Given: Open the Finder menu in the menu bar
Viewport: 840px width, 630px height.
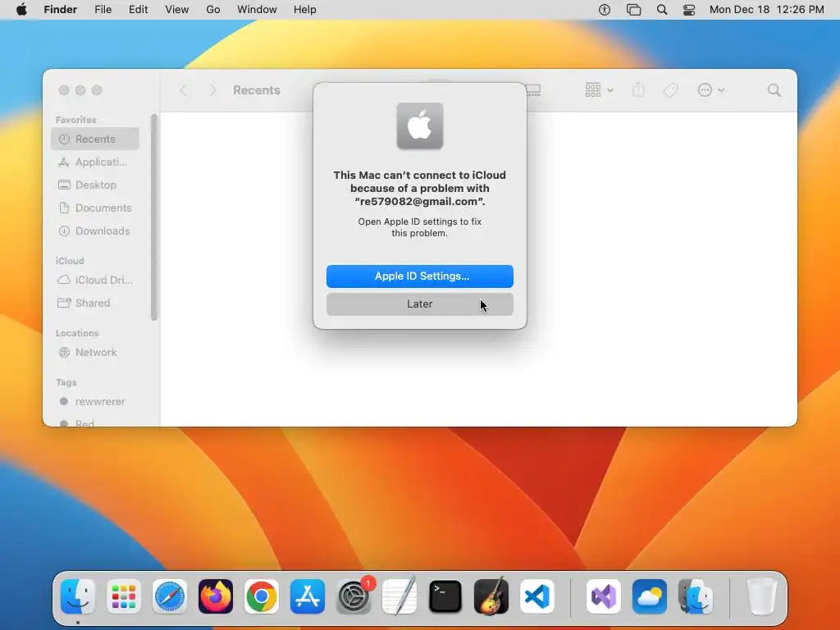Looking at the screenshot, I should (x=60, y=10).
